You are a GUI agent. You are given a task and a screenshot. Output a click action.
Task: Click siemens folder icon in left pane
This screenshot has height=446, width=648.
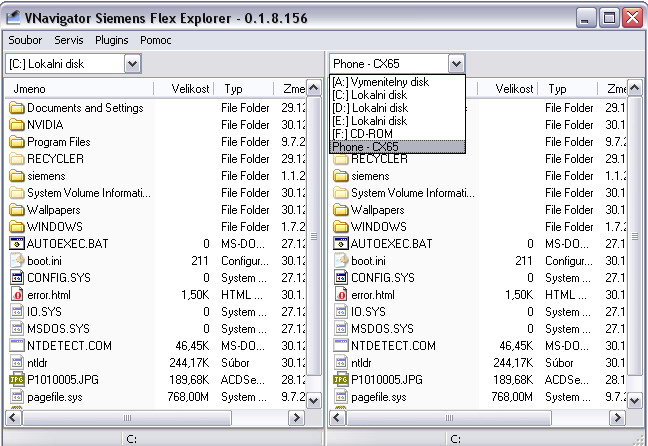(x=17, y=176)
